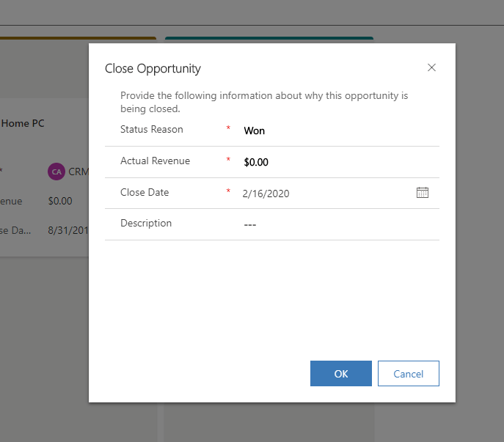Click the Close Date field 2/16/2020

pos(323,194)
